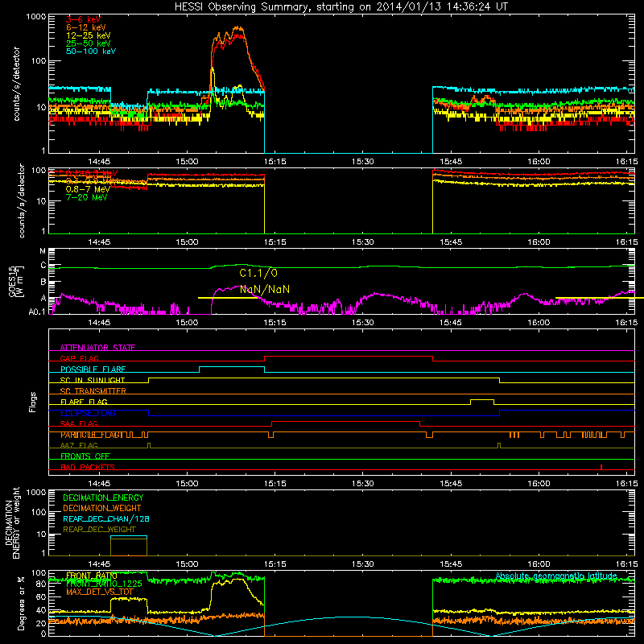Screen dimensions: 644x644
Task: Click the 16:00 tick label under GOES panel
Action: (539, 323)
